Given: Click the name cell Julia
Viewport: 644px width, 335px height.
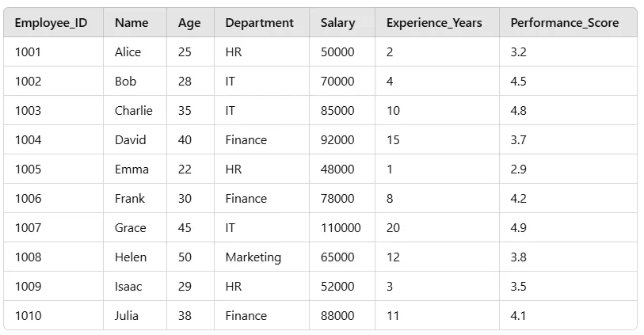Looking at the screenshot, I should [x=127, y=316].
